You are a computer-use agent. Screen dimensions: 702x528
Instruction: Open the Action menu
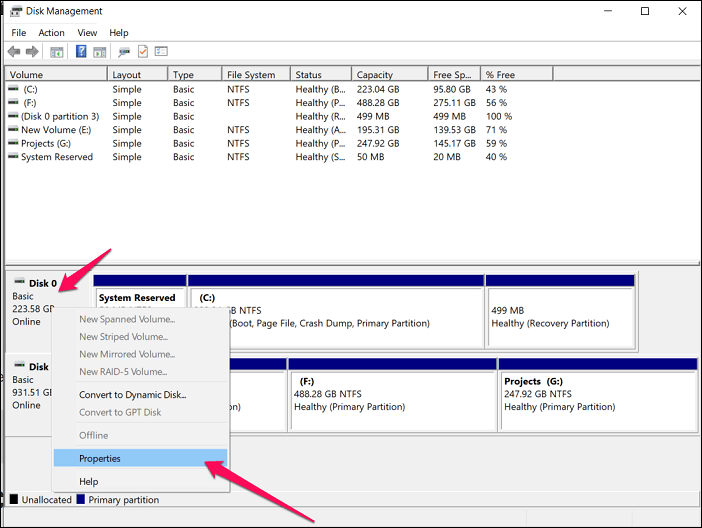(x=51, y=33)
